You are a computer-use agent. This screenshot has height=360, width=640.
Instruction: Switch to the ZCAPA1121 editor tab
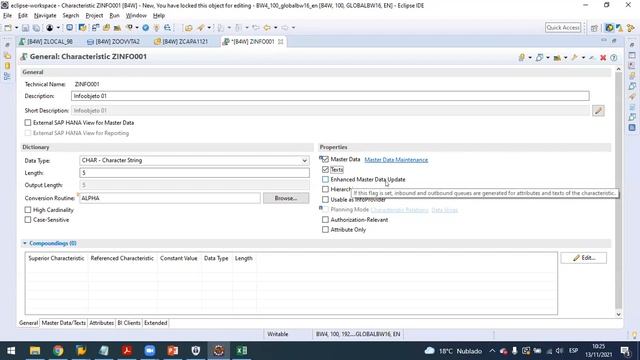coord(181,42)
